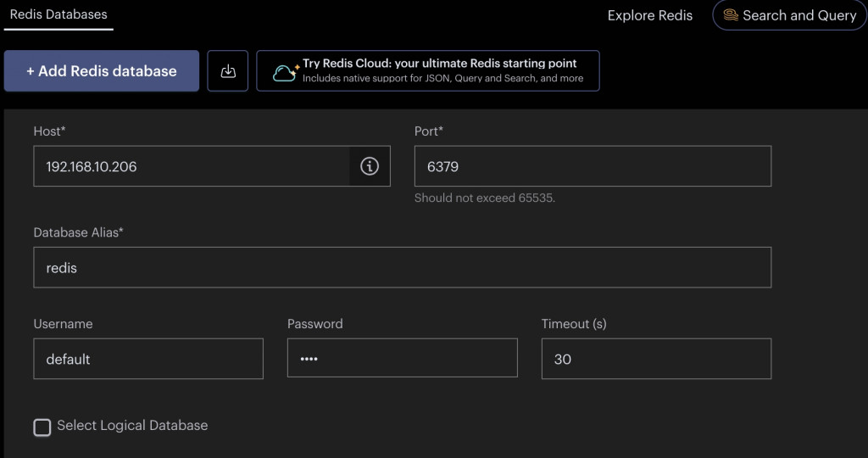The image size is (868, 458).
Task: Switch to the Redis Databases tab
Action: point(58,14)
